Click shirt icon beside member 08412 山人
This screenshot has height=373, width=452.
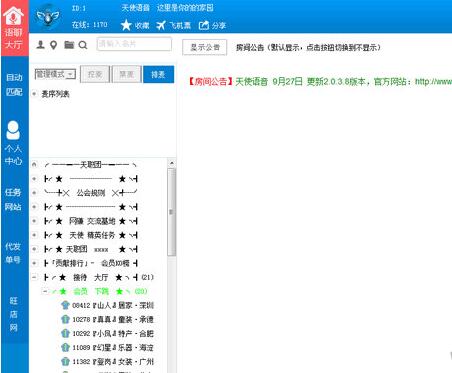click(65, 305)
